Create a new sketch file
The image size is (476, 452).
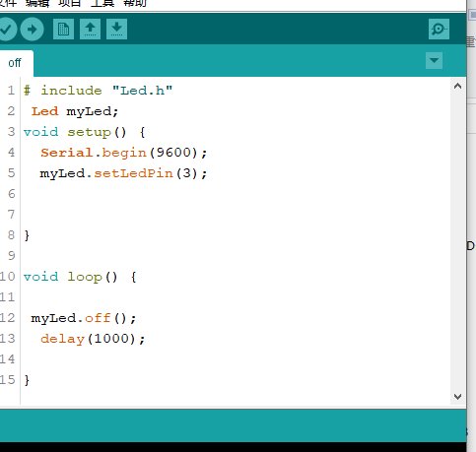63,30
